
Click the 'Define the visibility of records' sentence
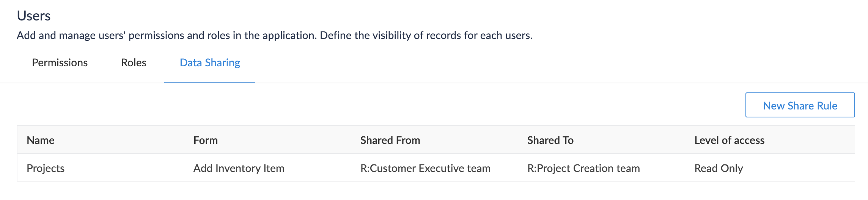[x=426, y=35]
